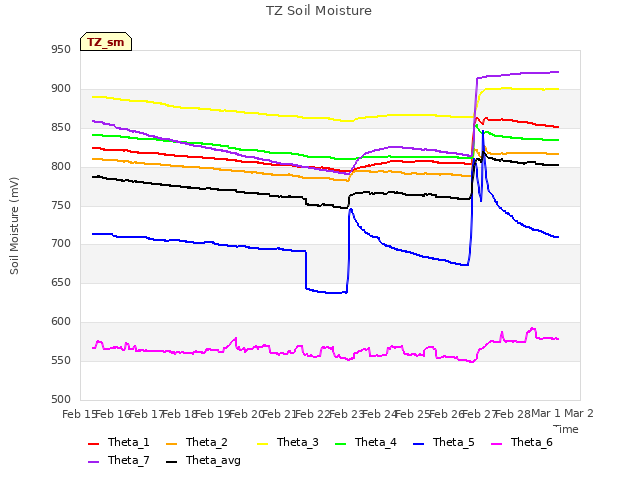
Task: Click the 800 y-axis tick label
Action: (x=61, y=167)
